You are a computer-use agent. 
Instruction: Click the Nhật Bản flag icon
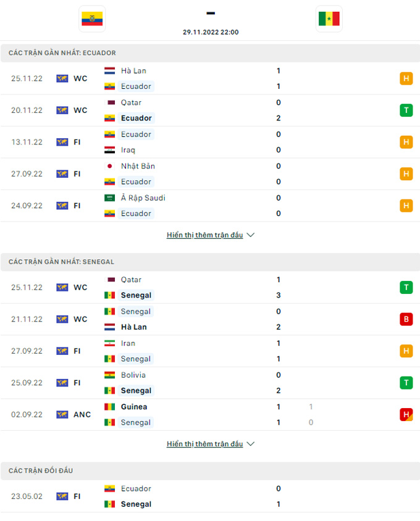(x=109, y=166)
